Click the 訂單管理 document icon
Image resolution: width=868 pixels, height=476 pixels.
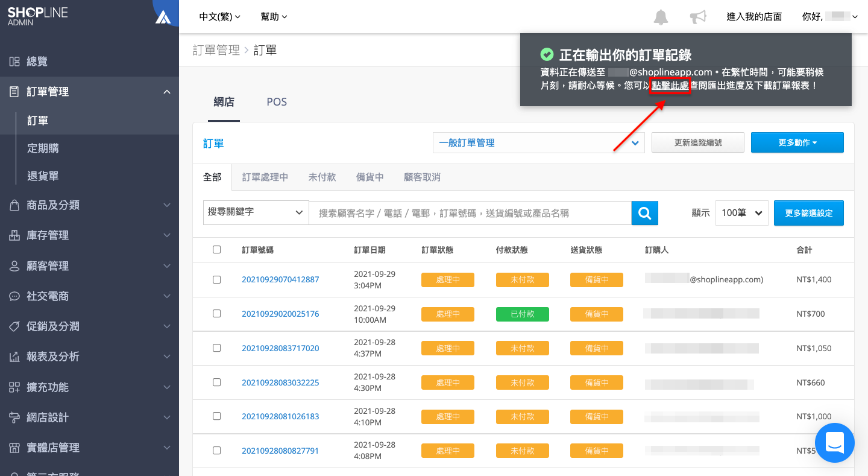[x=14, y=92]
